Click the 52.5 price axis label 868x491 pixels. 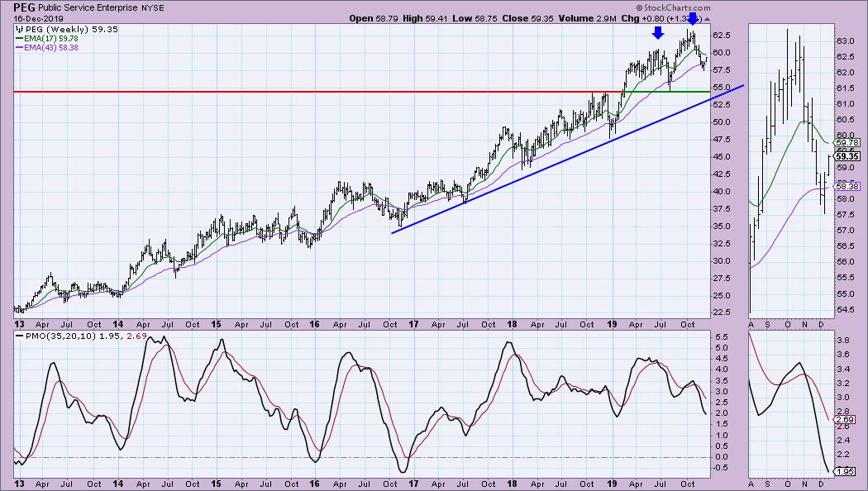(722, 105)
